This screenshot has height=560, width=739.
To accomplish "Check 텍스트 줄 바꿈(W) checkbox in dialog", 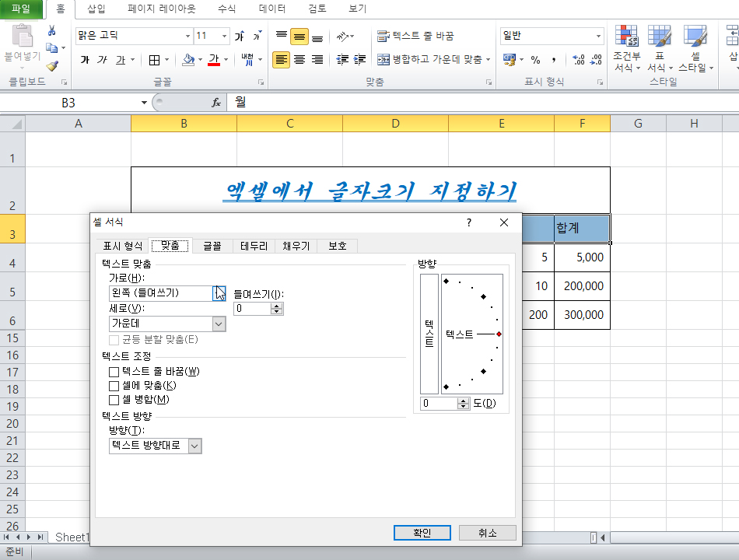I will point(114,372).
